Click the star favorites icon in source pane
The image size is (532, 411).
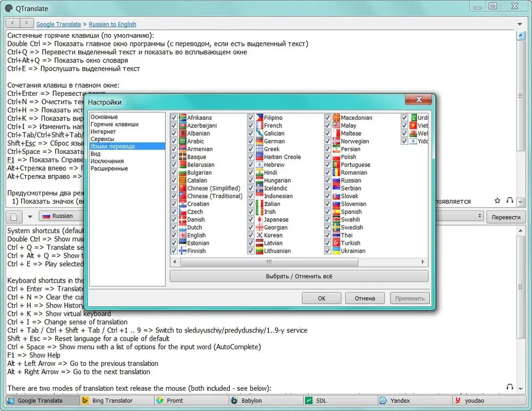[x=497, y=200]
